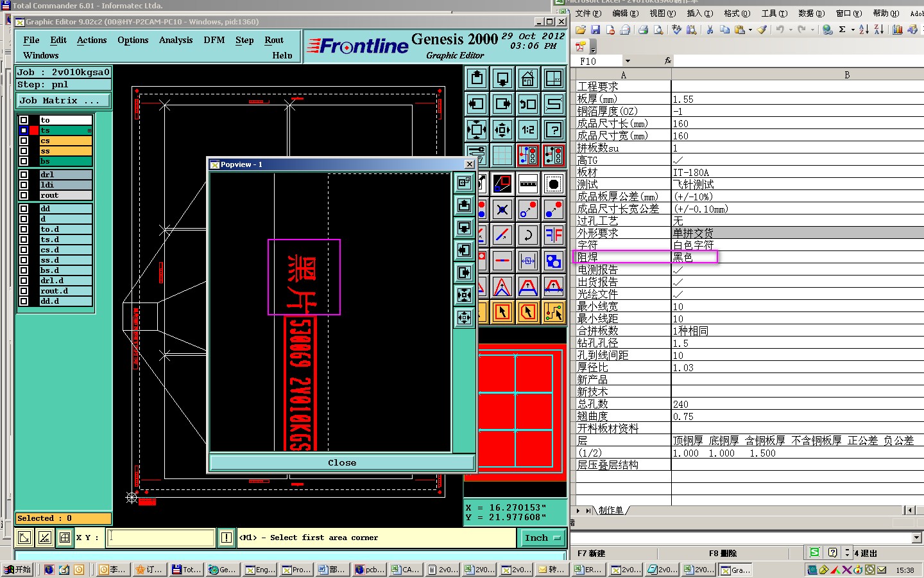
Task: Select the ruler measure tool
Action: click(528, 184)
